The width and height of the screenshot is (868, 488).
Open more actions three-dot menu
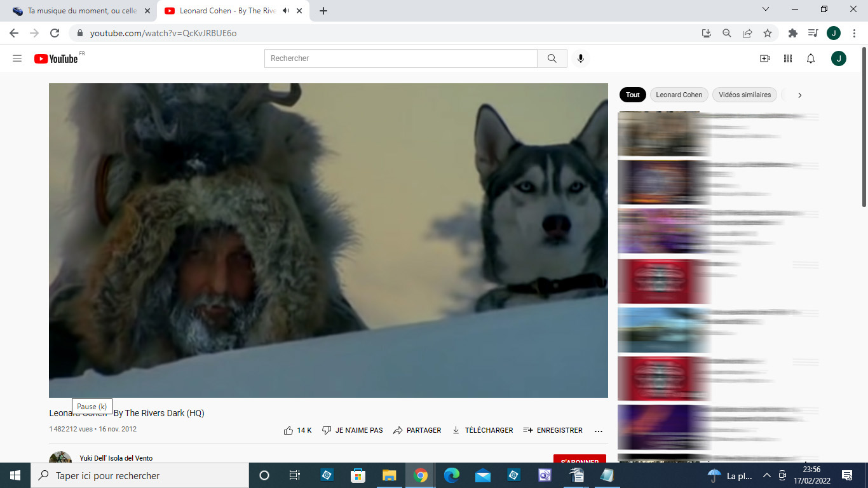[x=598, y=431]
